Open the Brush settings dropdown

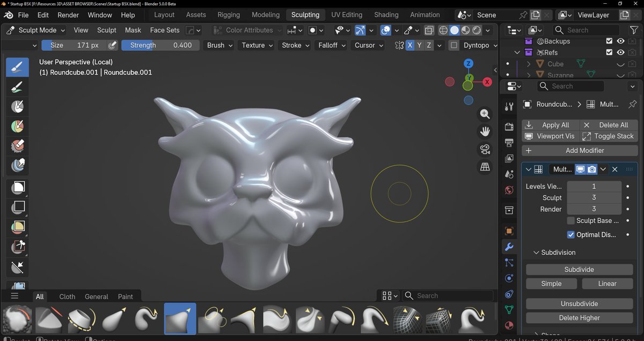click(220, 45)
